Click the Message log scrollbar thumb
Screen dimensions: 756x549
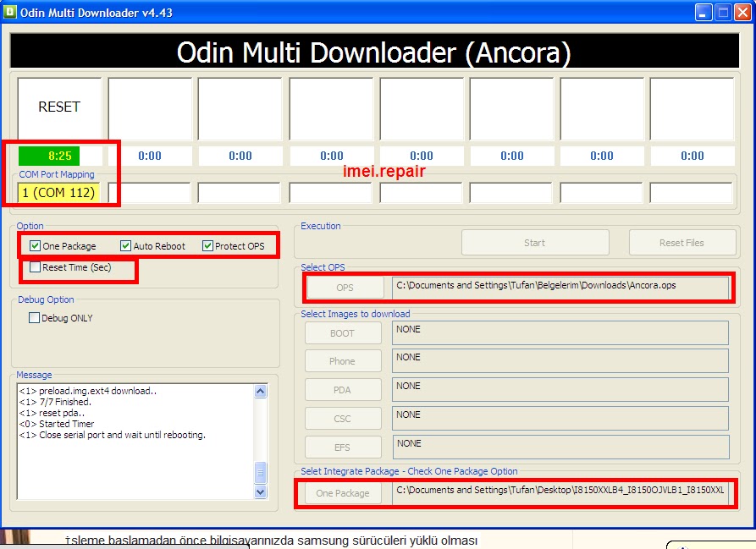(x=261, y=472)
